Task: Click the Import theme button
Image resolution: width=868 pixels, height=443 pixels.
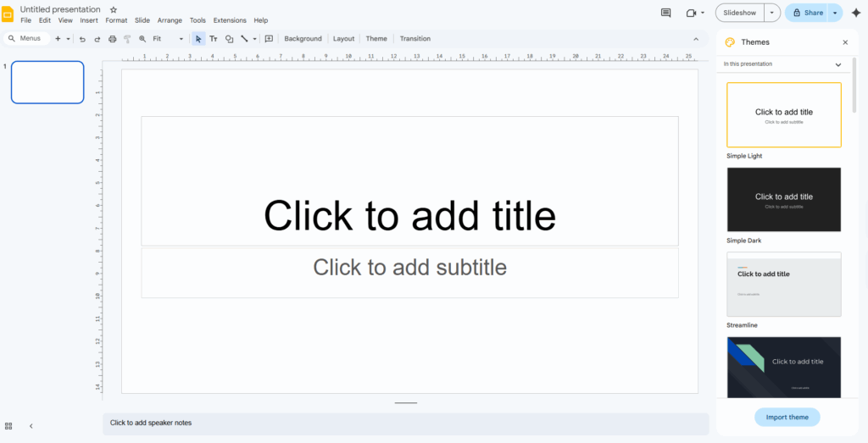Action: (x=787, y=417)
